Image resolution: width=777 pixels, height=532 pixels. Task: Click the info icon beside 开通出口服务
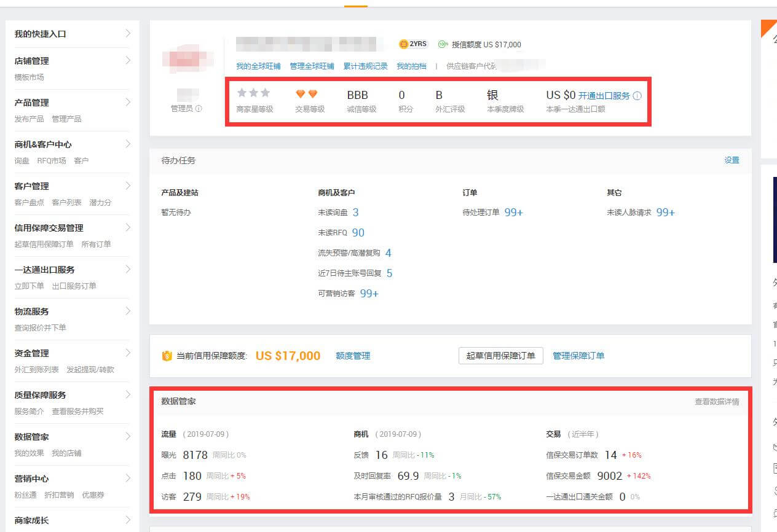[x=637, y=96]
